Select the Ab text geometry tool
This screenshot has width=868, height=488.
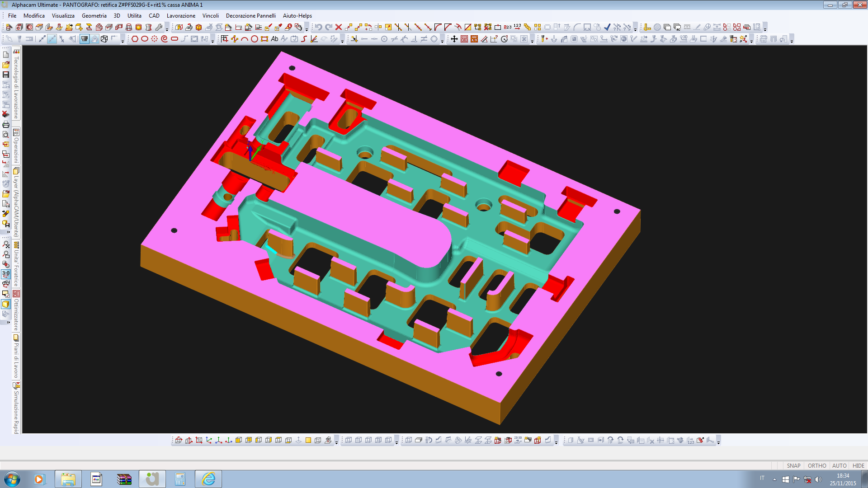[x=274, y=39]
